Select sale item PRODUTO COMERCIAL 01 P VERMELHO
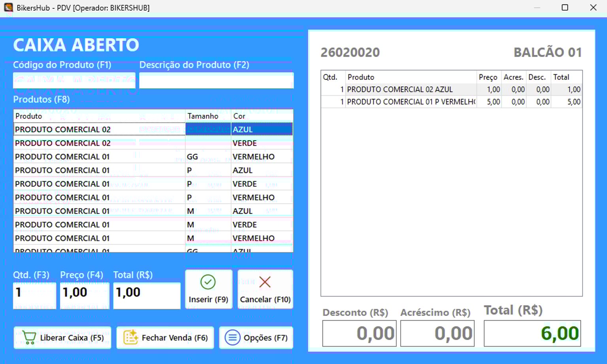 pyautogui.click(x=411, y=102)
